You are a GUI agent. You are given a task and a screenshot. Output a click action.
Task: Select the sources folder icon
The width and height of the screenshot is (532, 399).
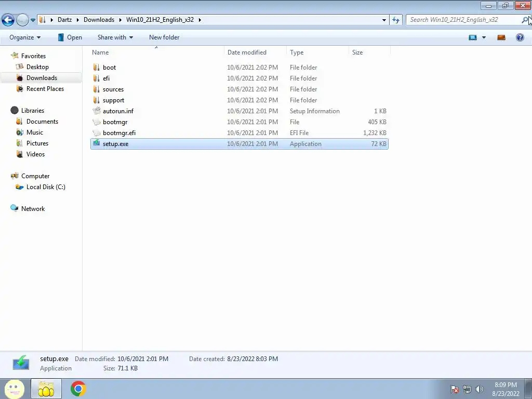click(x=96, y=89)
